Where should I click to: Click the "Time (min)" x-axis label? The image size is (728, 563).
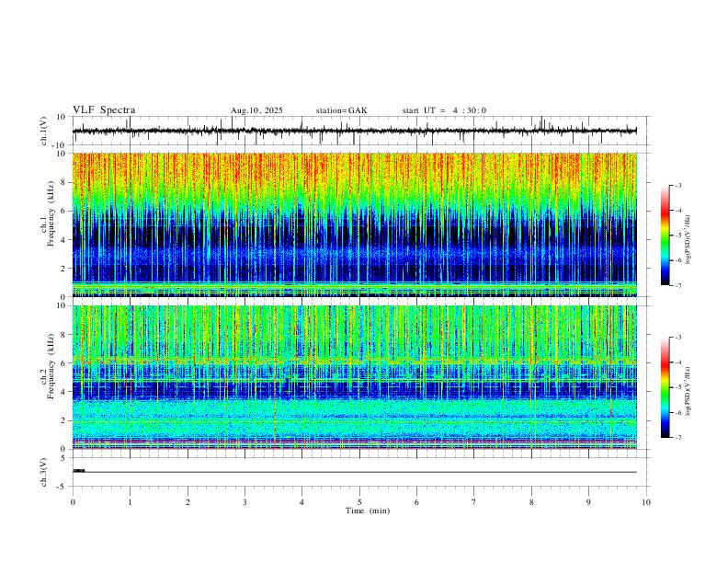click(x=368, y=511)
